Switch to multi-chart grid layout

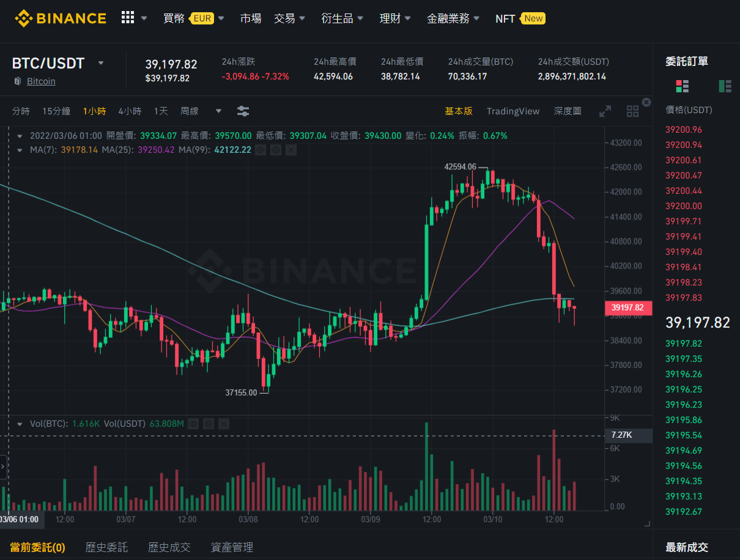(x=633, y=111)
